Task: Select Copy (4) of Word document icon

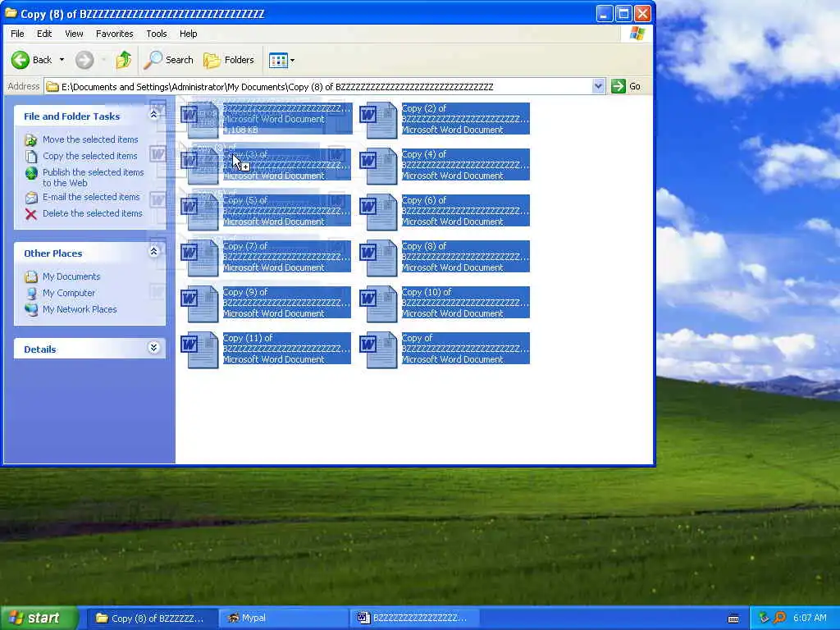Action: 379,166
